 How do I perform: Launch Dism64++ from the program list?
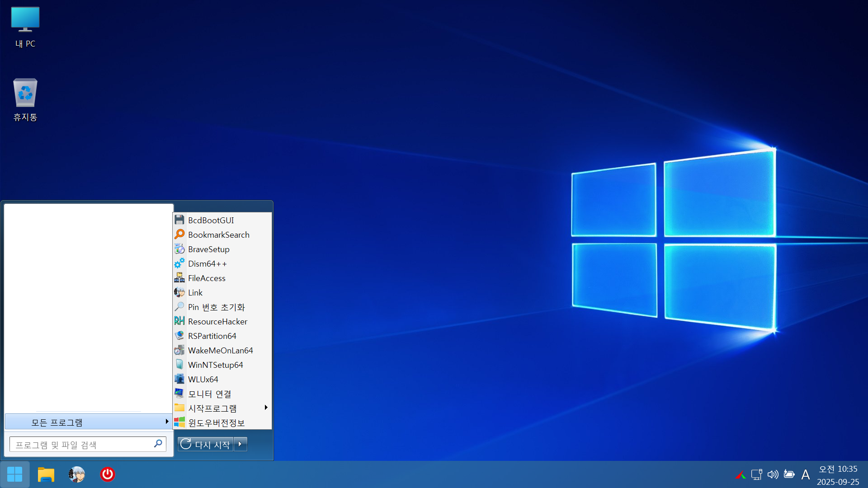pos(207,264)
